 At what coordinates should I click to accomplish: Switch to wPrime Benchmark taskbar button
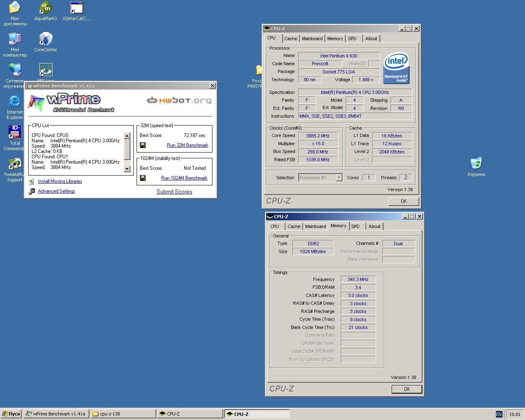click(x=56, y=414)
